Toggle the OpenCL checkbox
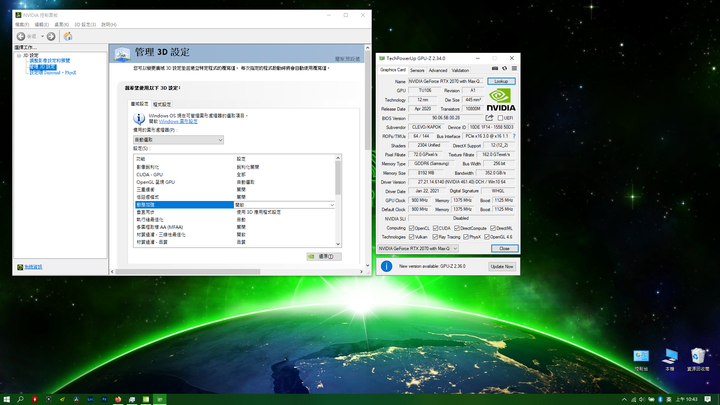The height and width of the screenshot is (405, 720). point(411,228)
